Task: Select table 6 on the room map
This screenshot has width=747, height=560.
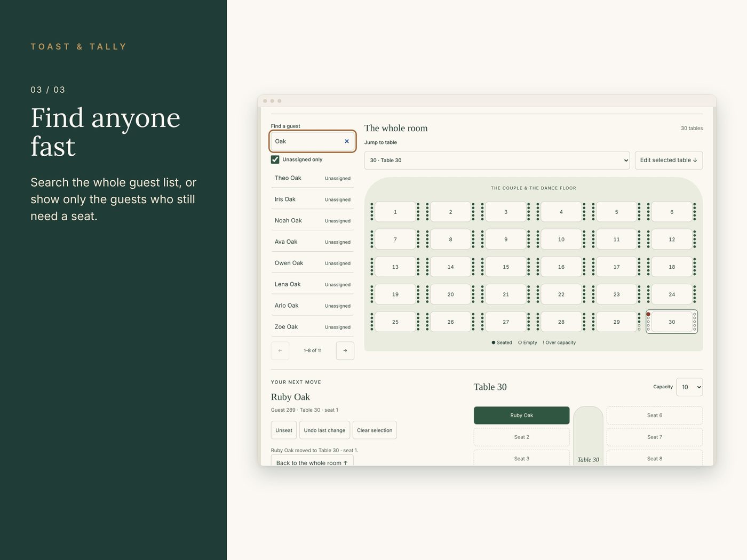Action: tap(672, 212)
